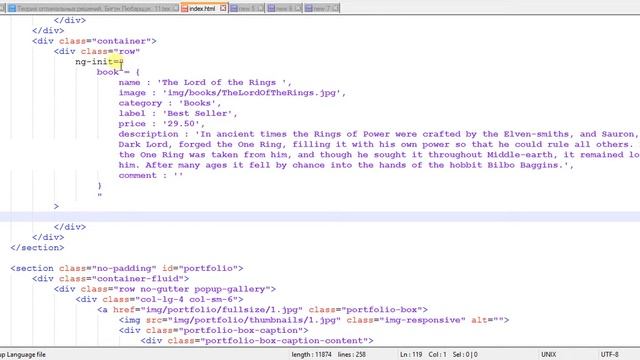The height and width of the screenshot is (360, 640).
Task: Click the 'Language file' status bar label
Action: click(x=26, y=354)
